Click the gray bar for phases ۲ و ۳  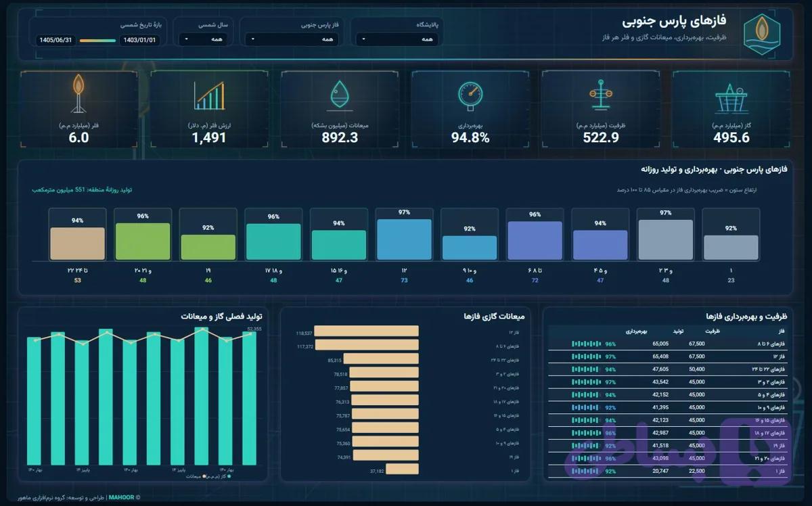point(665,239)
